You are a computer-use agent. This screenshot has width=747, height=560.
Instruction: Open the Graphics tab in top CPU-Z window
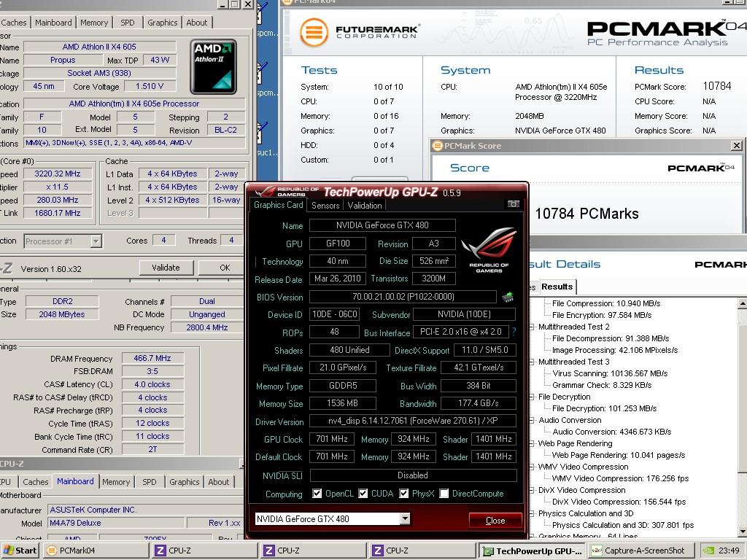click(x=163, y=23)
